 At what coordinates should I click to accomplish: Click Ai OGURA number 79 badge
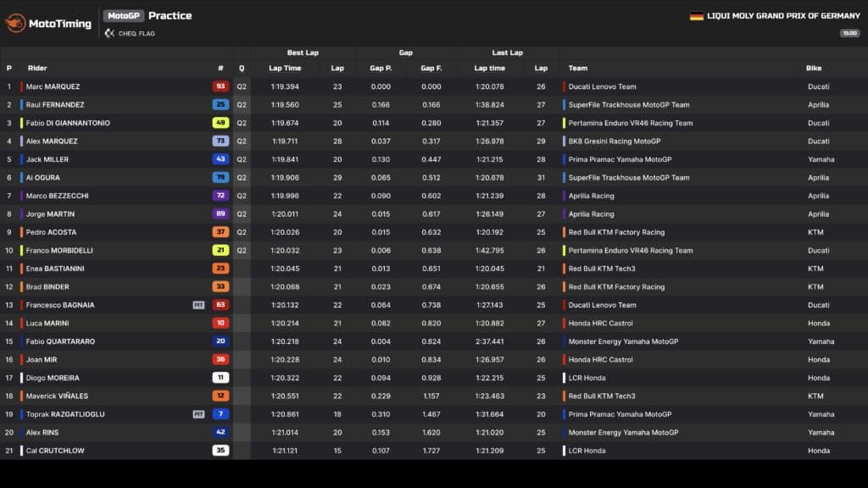[220, 178]
